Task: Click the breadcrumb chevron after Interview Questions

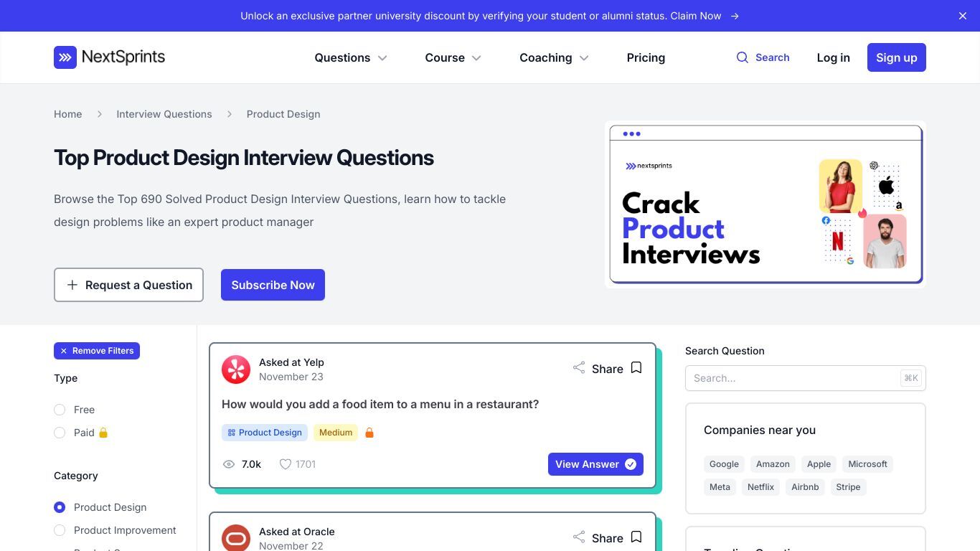Action: 230,114
